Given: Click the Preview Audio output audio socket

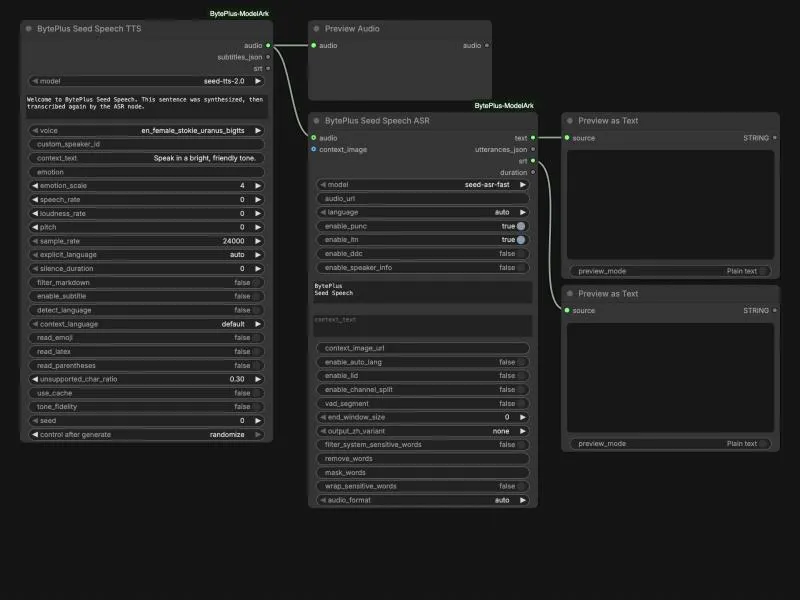Looking at the screenshot, I should tap(487, 45).
